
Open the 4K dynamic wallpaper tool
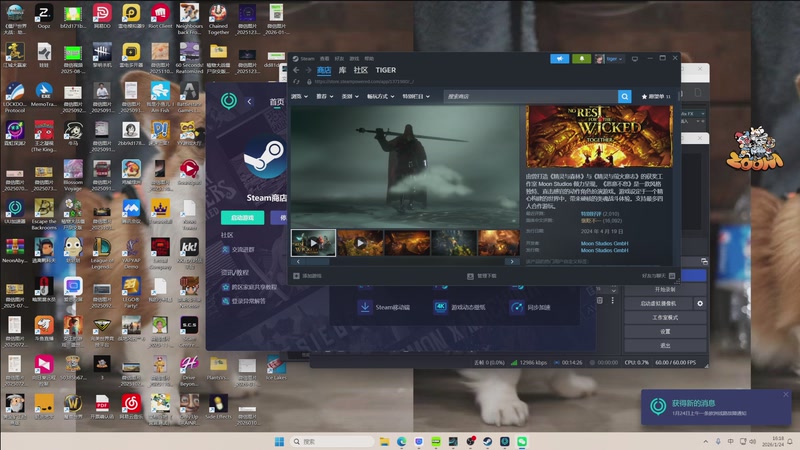460,307
